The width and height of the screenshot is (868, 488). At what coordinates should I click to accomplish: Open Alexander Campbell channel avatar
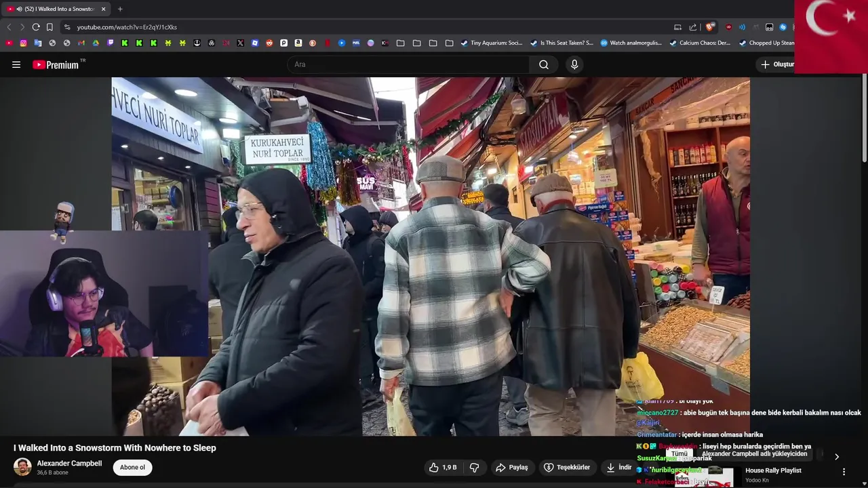tap(22, 467)
